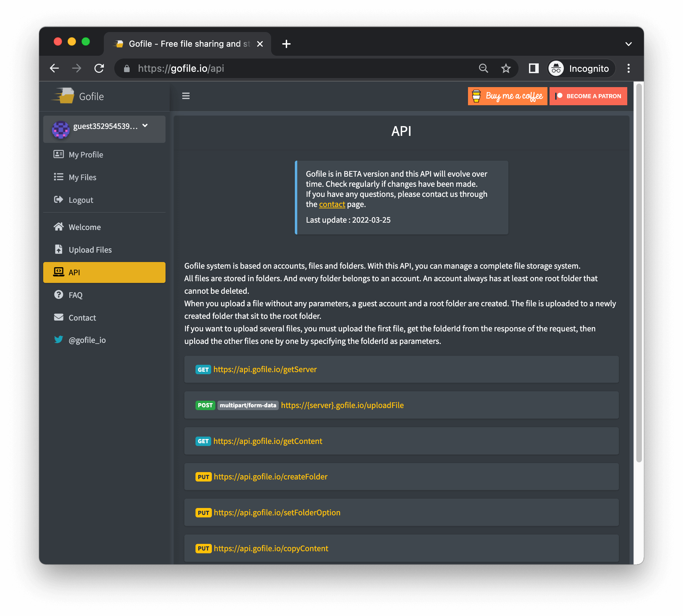The image size is (683, 616).
Task: Click the browser forward arrow
Action: pos(77,68)
